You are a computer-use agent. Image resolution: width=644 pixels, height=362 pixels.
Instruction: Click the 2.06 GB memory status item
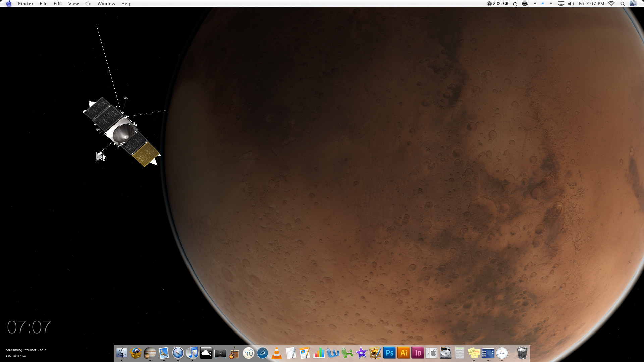498,4
